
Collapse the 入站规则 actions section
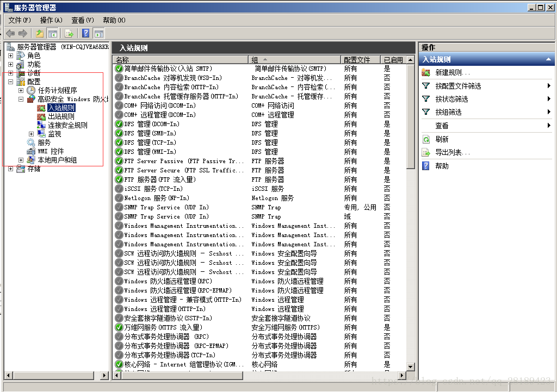point(548,59)
